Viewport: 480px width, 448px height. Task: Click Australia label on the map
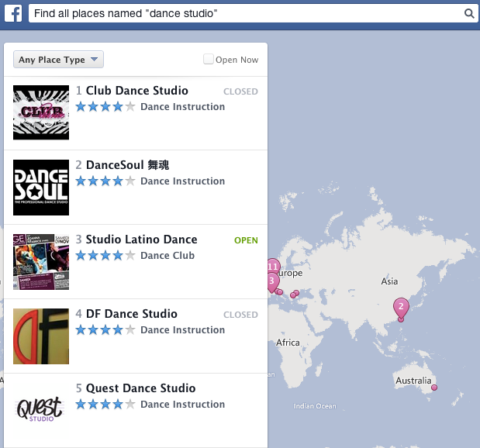413,381
